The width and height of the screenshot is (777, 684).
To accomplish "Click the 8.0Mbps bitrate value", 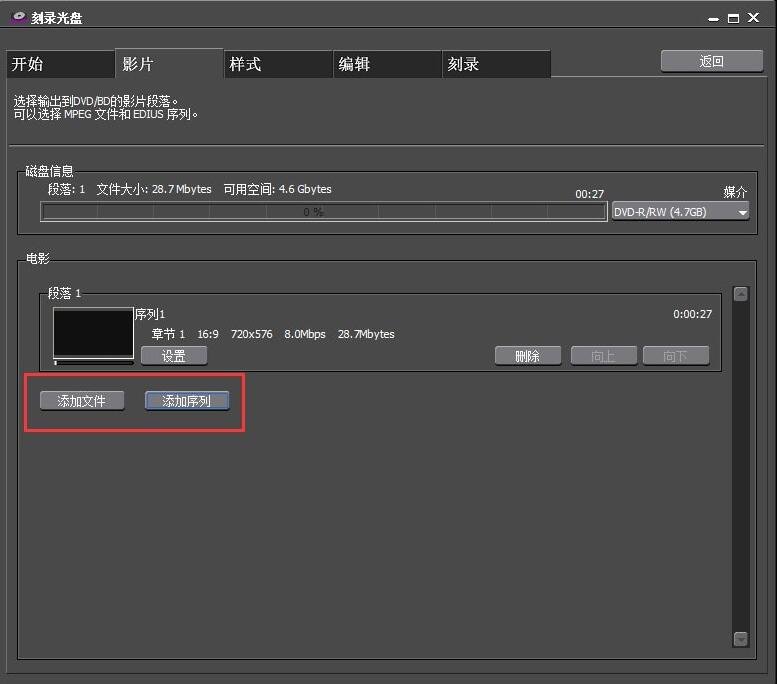I will coord(305,334).
